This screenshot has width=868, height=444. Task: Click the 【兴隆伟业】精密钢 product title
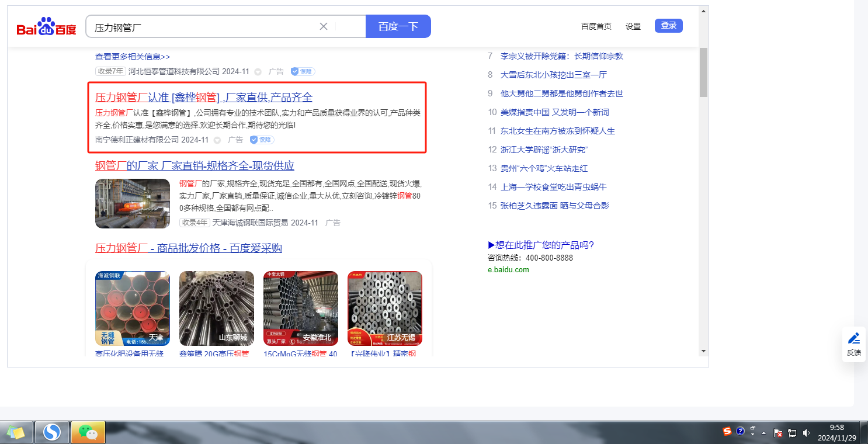coord(383,353)
